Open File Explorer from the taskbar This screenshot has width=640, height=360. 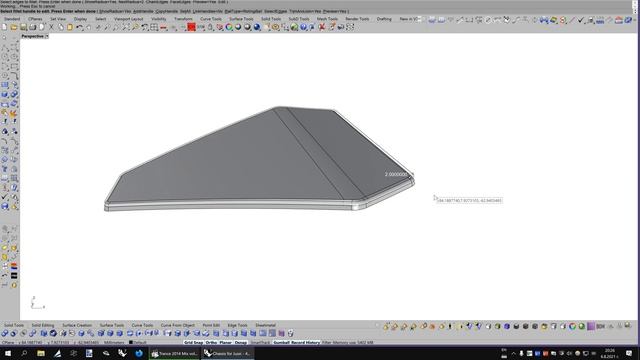coord(41,353)
